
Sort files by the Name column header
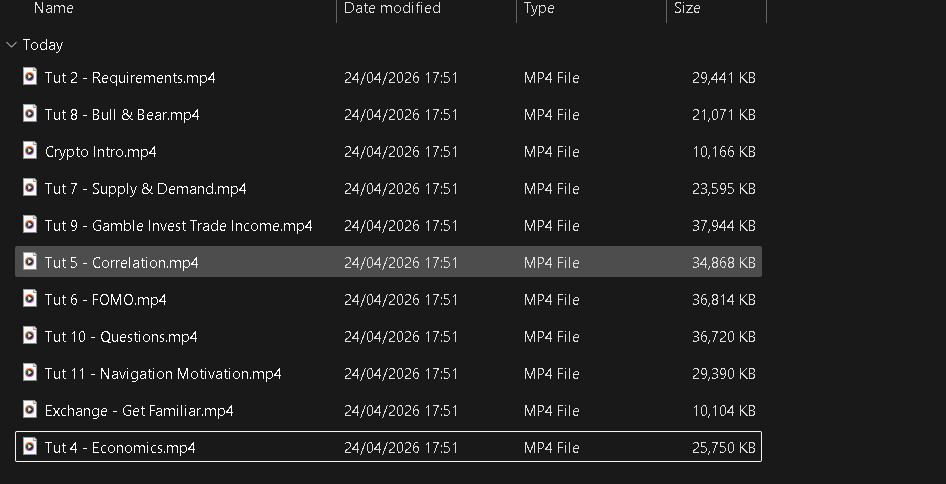(54, 8)
